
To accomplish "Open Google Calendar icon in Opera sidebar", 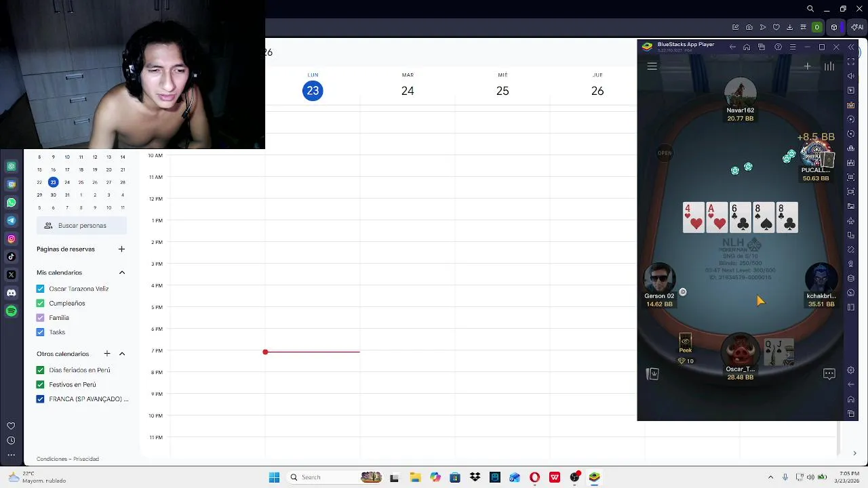I will (x=12, y=184).
